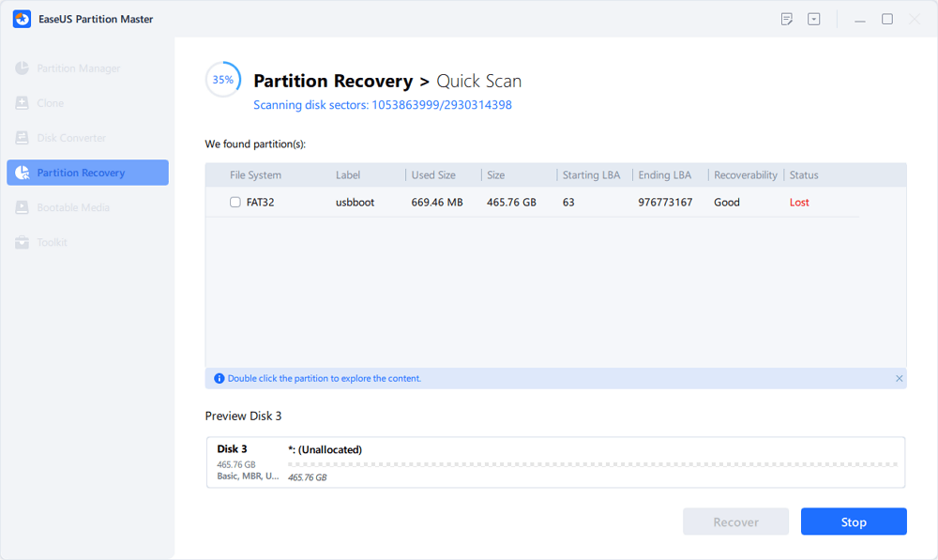Click the Partition Recovery breadcrumb heading

tap(333, 81)
